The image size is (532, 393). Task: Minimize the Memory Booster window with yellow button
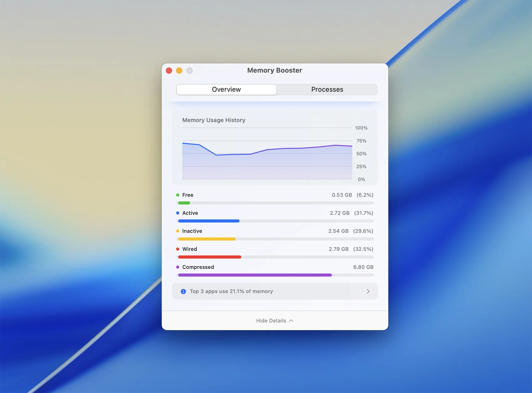(179, 71)
